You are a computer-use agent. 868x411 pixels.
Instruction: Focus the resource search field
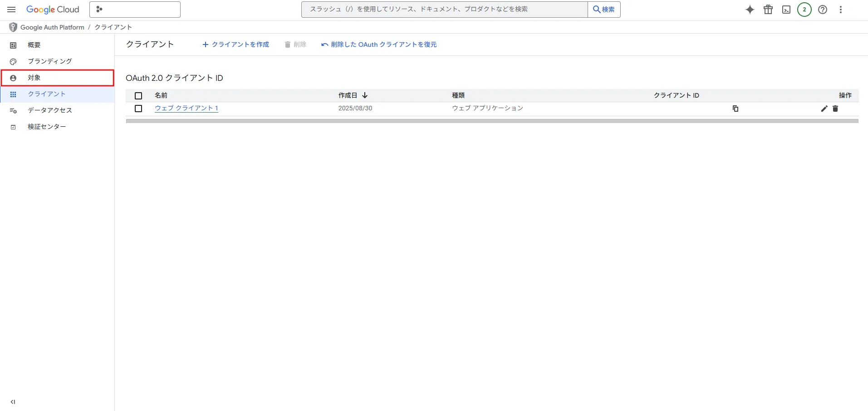coord(444,10)
